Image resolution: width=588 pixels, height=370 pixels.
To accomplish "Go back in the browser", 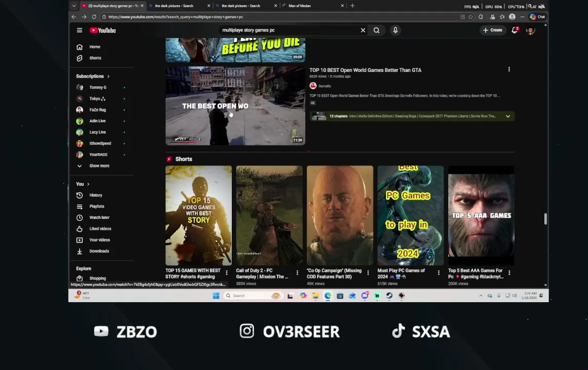I will [x=74, y=17].
